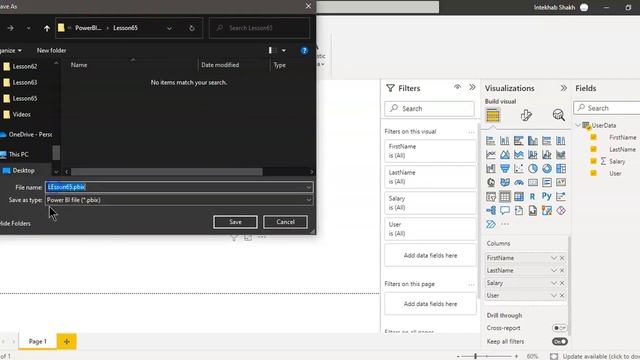Select the Treemap visual
The image size is (640, 360).
(x=561, y=169)
